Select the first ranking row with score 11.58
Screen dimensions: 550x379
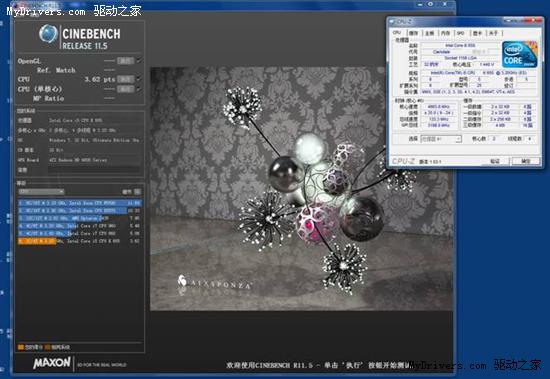click(x=80, y=203)
